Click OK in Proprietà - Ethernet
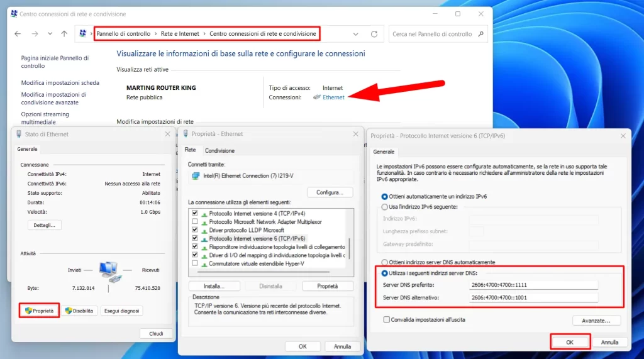This screenshot has height=359, width=644. click(x=303, y=346)
